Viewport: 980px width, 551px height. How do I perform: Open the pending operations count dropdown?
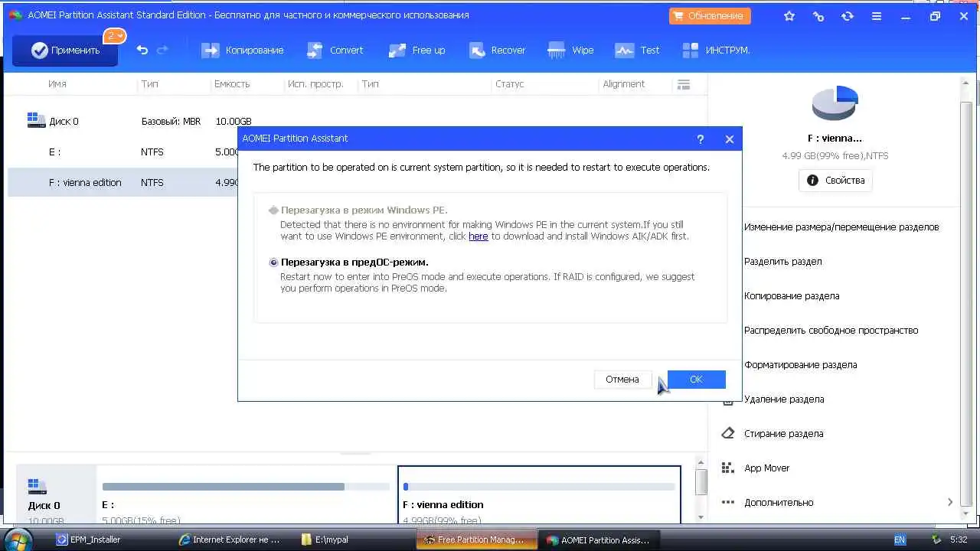click(115, 36)
